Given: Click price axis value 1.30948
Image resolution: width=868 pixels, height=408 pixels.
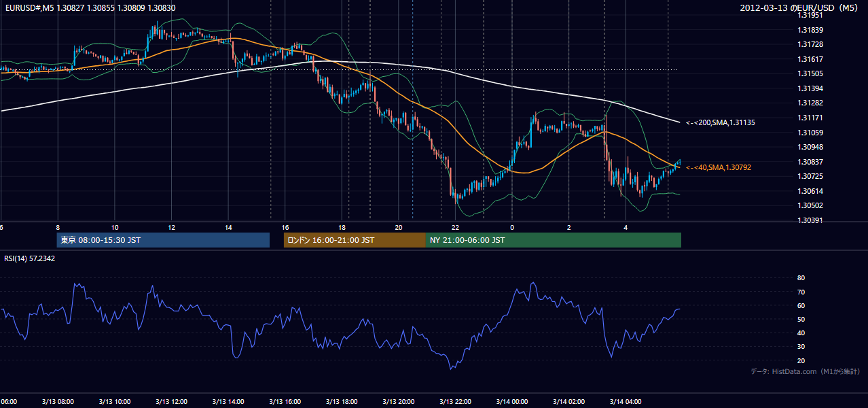Looking at the screenshot, I should tap(810, 147).
